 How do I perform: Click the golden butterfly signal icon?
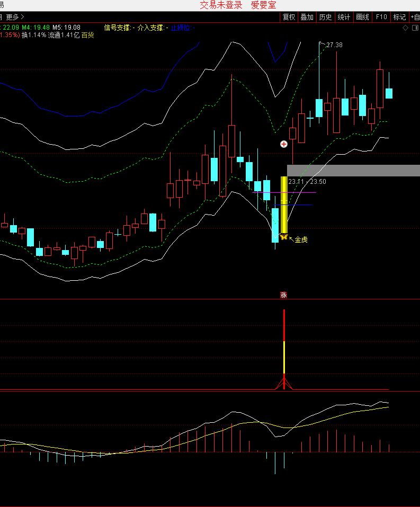[x=284, y=237]
